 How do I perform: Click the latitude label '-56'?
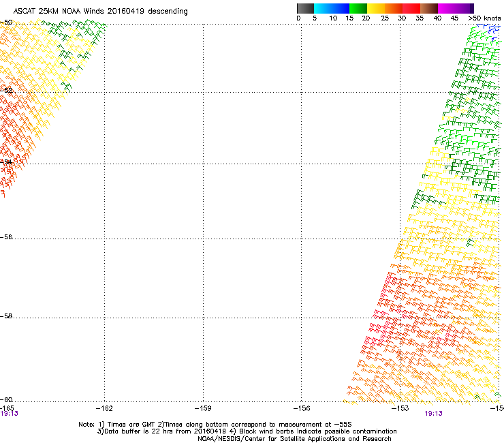[6, 236]
